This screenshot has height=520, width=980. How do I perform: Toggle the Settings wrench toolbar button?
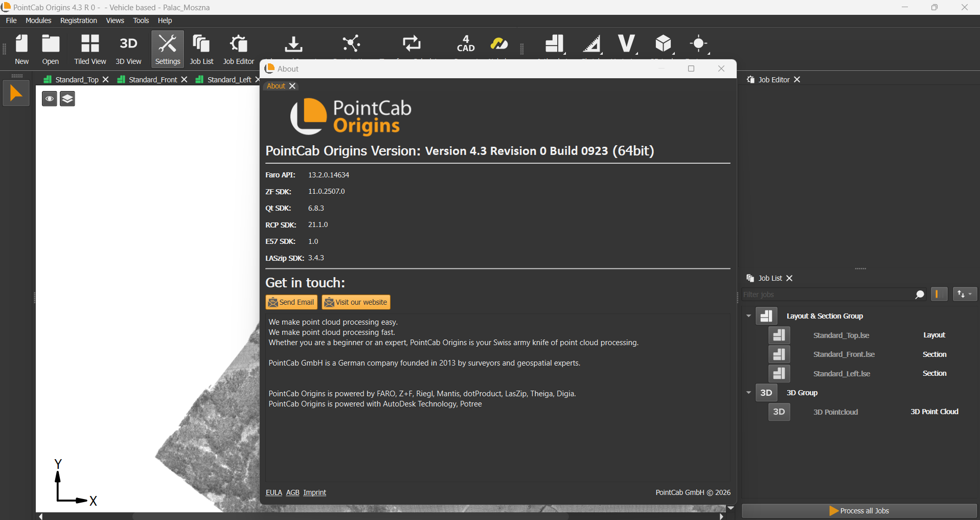click(x=168, y=49)
